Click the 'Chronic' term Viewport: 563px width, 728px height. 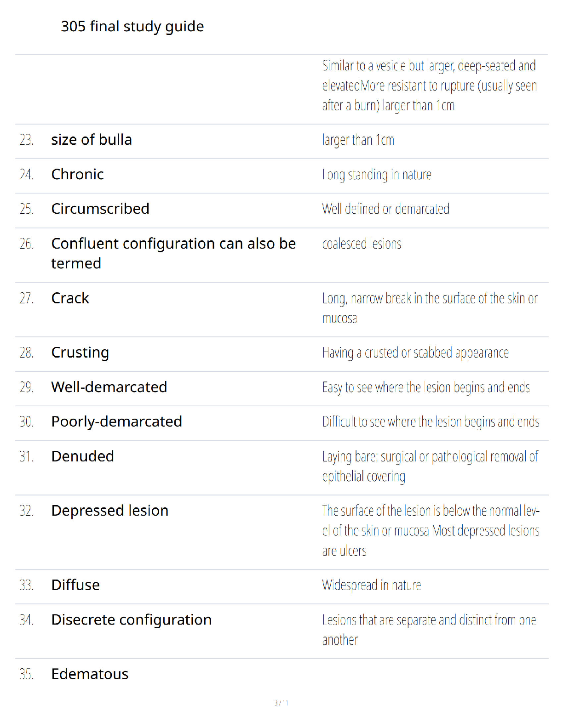point(78,175)
